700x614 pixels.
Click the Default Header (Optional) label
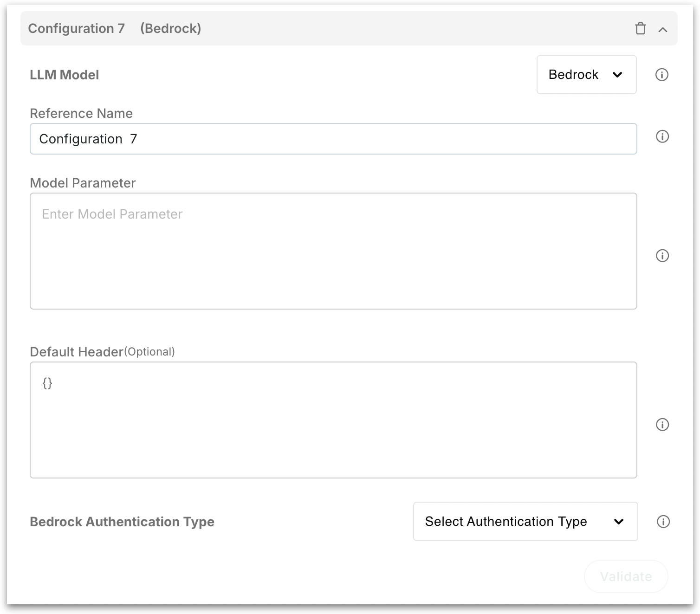[102, 352]
